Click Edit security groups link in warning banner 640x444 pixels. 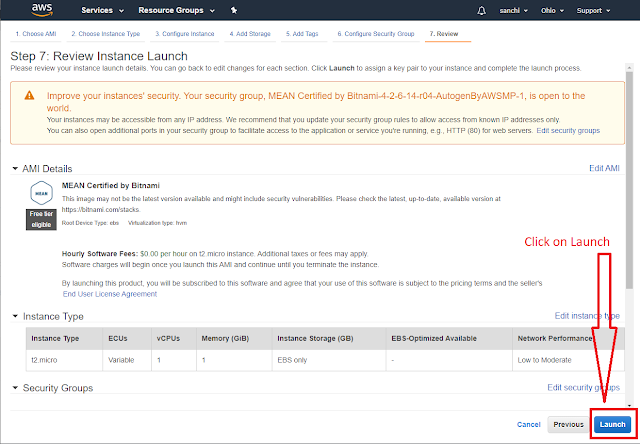(568, 131)
